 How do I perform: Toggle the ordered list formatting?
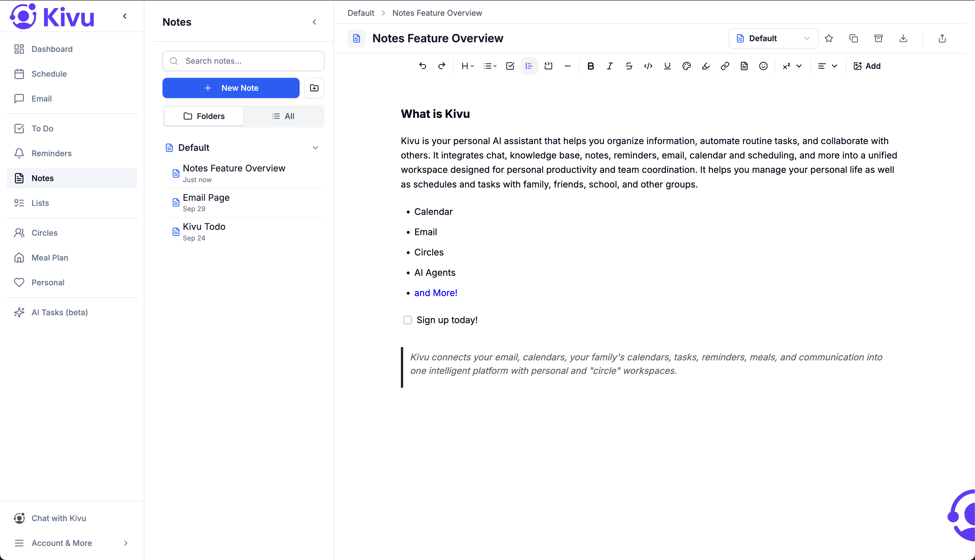[x=529, y=66]
